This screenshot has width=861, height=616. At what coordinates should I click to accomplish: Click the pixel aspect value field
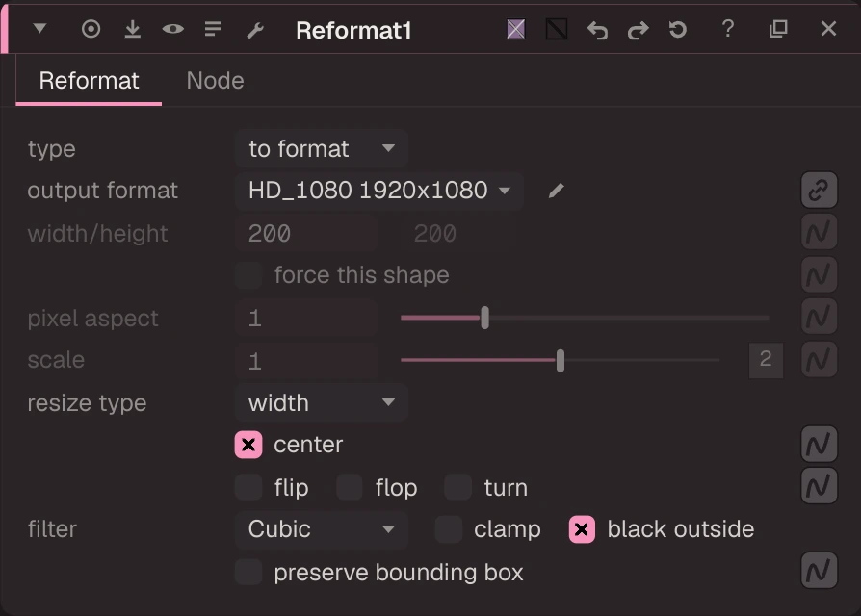(x=306, y=318)
